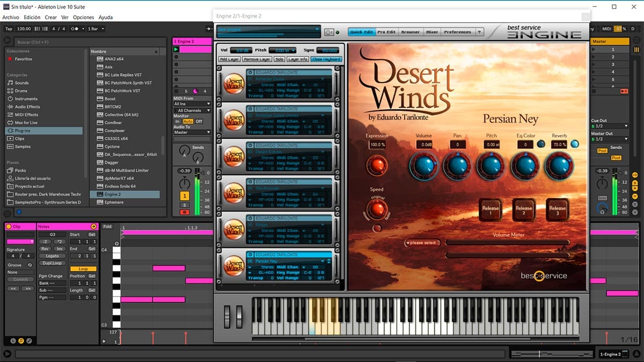Select the Plug-ins category

tap(44, 131)
